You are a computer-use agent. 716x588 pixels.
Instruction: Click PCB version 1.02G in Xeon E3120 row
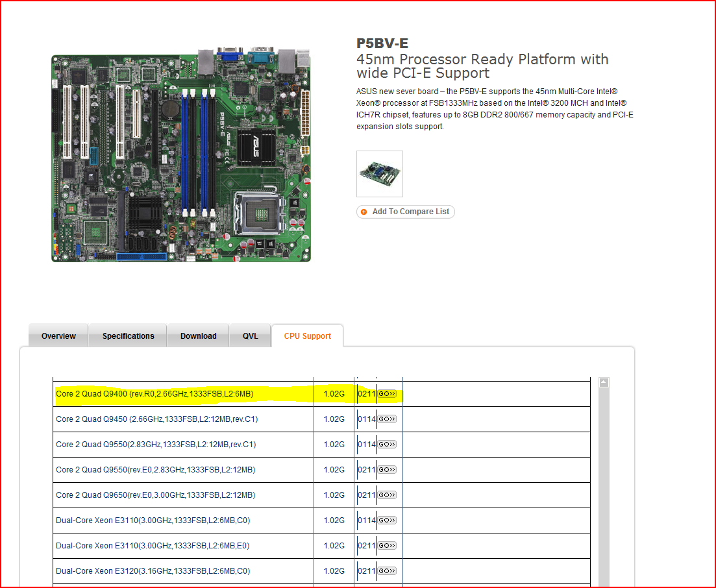click(x=334, y=571)
